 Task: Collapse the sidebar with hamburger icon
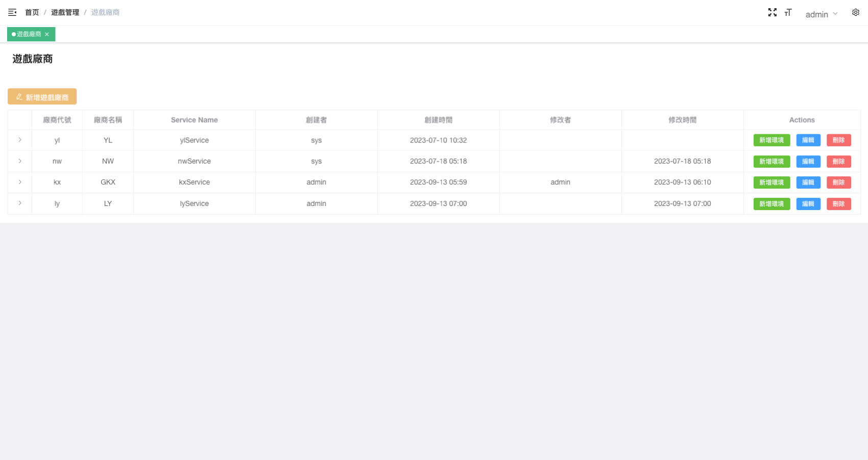[12, 12]
